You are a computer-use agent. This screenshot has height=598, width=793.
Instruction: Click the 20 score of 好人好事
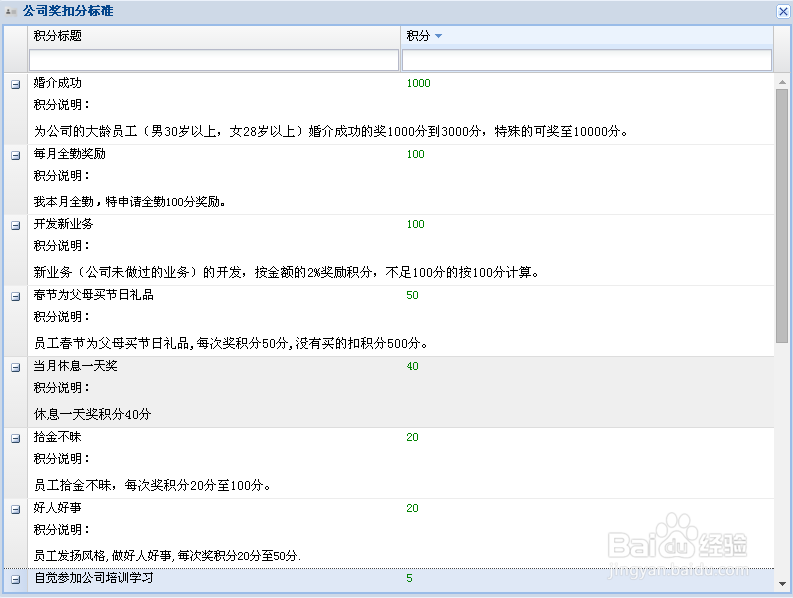click(x=412, y=508)
